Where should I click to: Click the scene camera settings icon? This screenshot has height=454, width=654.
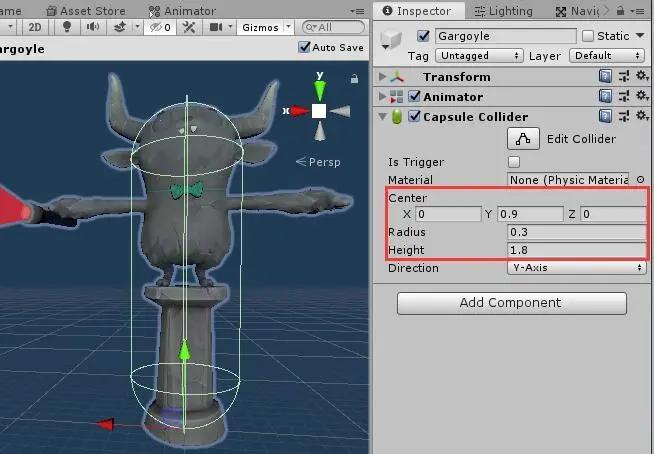pos(215,28)
